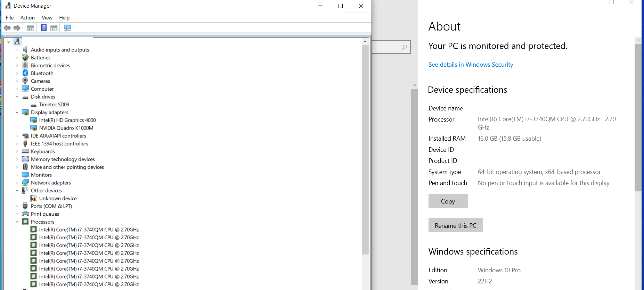Click the 22H2 version value
644x290 pixels.
point(485,281)
